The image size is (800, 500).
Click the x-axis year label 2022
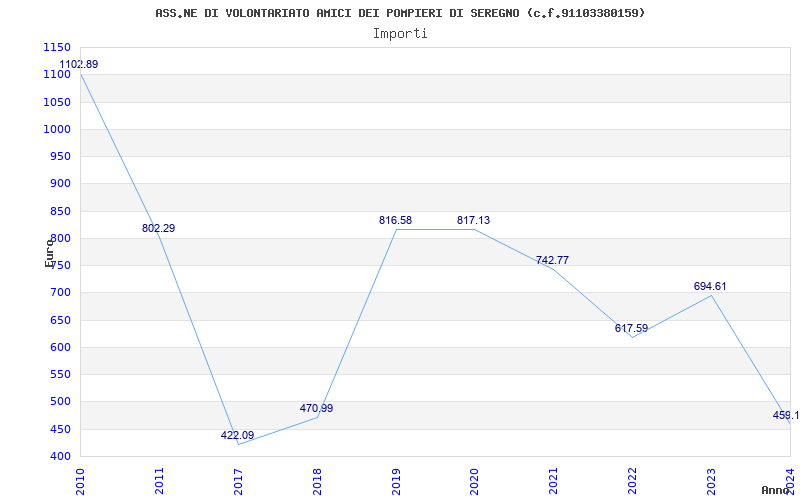633,481
